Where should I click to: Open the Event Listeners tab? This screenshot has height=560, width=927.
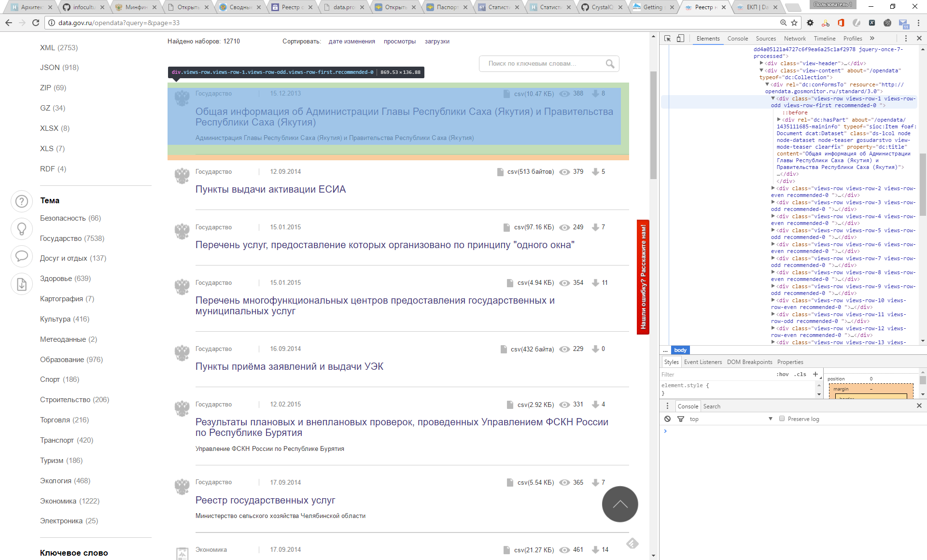tap(702, 362)
